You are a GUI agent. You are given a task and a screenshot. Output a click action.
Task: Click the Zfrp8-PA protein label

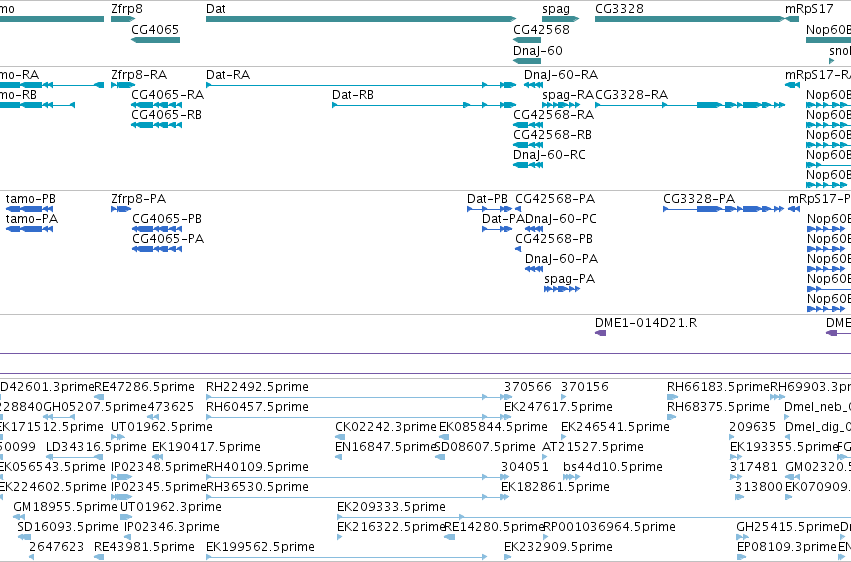[138, 199]
